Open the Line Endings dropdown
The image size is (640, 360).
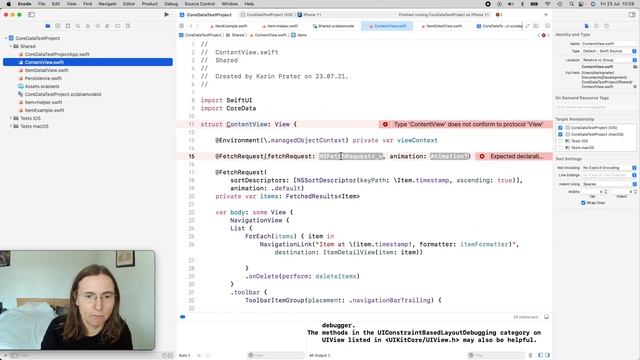609,175
